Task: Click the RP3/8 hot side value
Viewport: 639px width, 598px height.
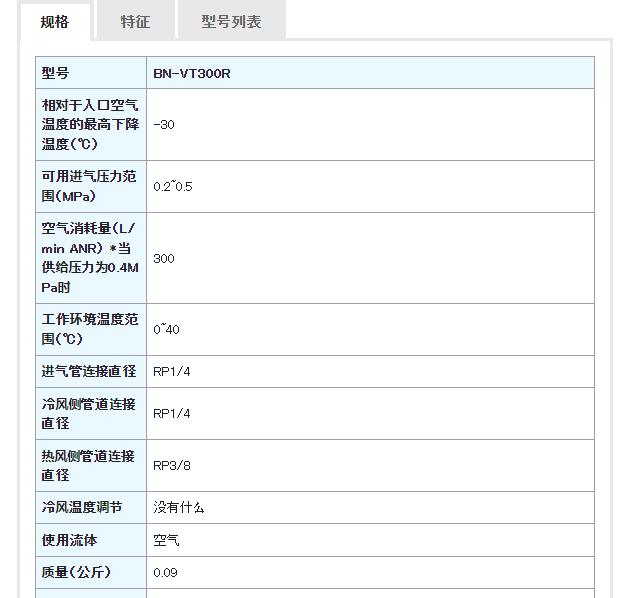Action: click(172, 466)
